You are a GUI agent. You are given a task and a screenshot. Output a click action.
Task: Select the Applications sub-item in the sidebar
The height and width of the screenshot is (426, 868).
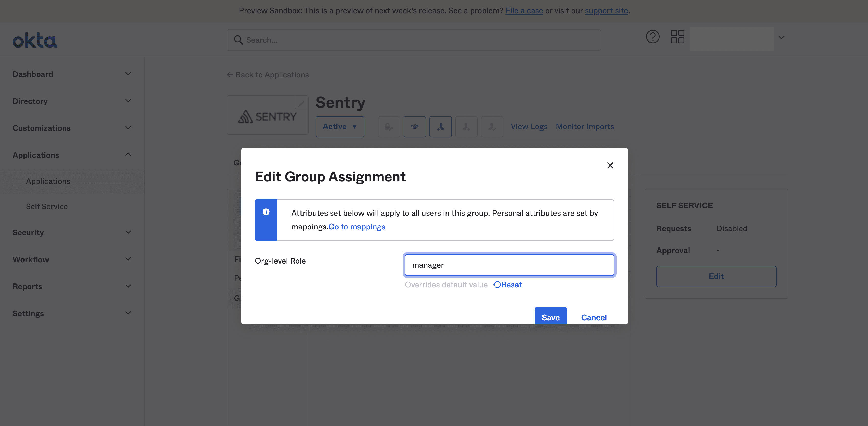48,181
